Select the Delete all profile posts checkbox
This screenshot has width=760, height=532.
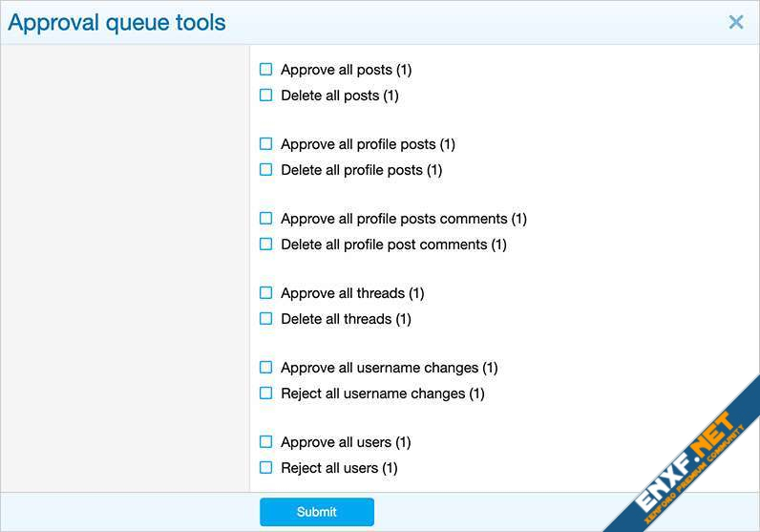(x=266, y=170)
